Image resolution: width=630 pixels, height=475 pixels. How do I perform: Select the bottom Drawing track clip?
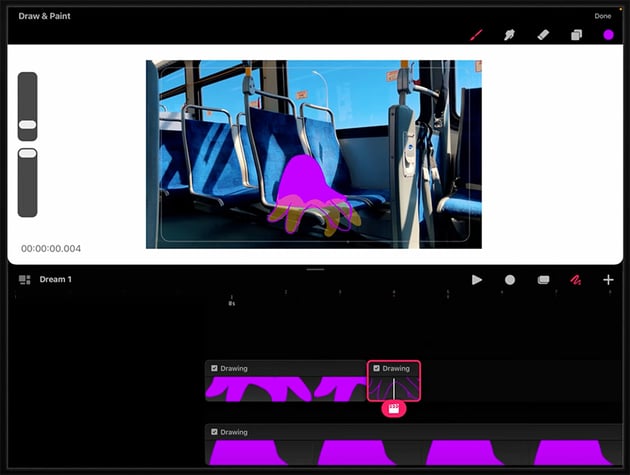tap(414, 445)
